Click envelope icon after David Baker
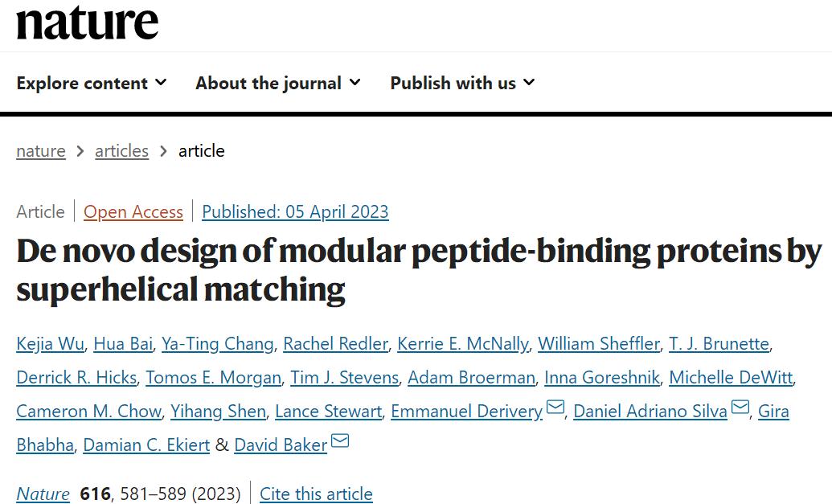This screenshot has height=504, width=832. (340, 441)
